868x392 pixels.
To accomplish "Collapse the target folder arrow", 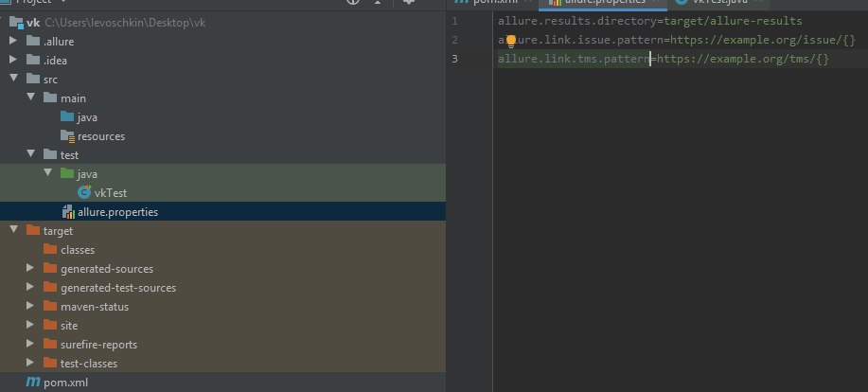I will pyautogui.click(x=13, y=230).
